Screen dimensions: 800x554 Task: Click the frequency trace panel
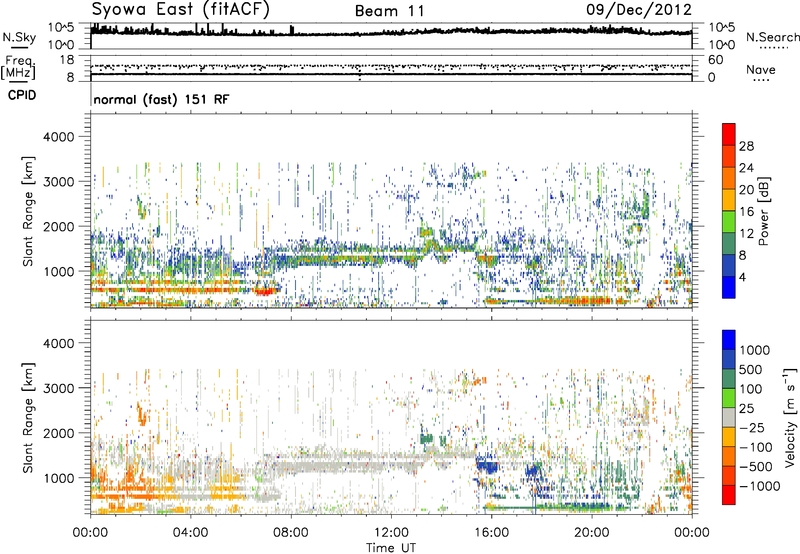[x=391, y=68]
